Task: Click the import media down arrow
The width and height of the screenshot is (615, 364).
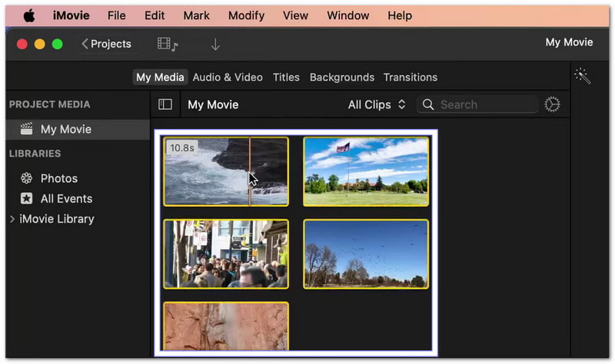Action: pyautogui.click(x=215, y=45)
